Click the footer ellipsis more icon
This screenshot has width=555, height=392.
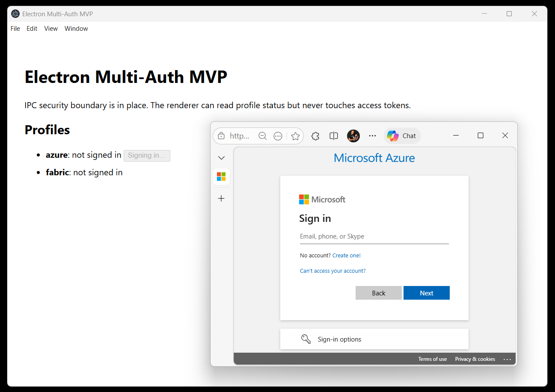(x=508, y=359)
